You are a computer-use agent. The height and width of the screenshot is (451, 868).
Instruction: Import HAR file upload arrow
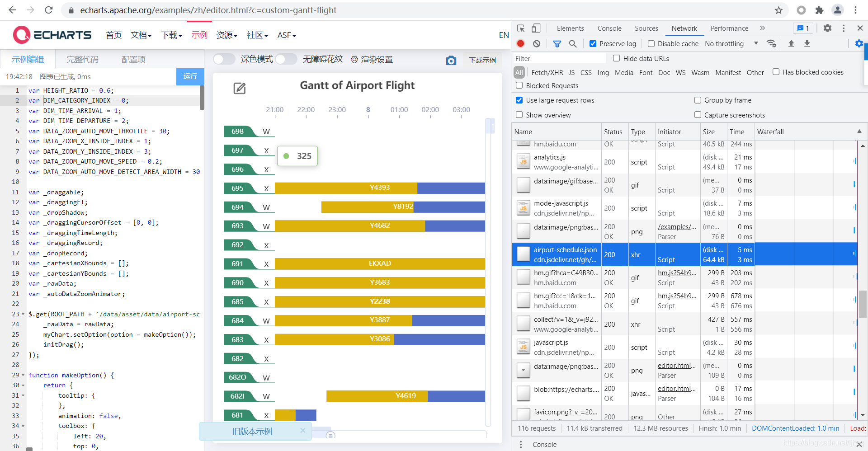(791, 43)
